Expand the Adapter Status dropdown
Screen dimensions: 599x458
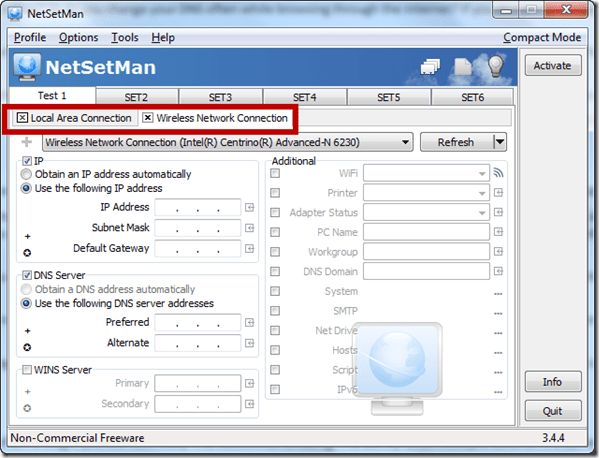(482, 213)
